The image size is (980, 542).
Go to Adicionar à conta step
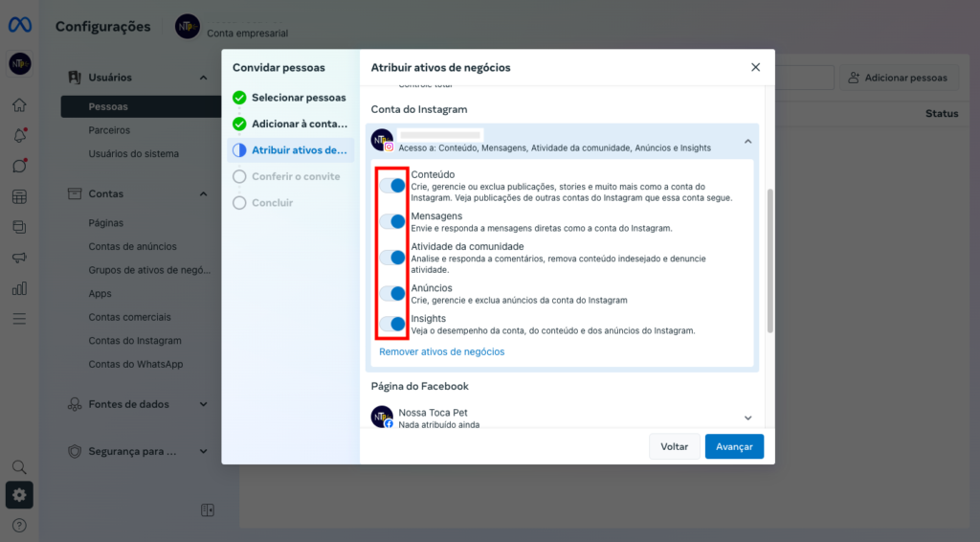[x=291, y=124]
